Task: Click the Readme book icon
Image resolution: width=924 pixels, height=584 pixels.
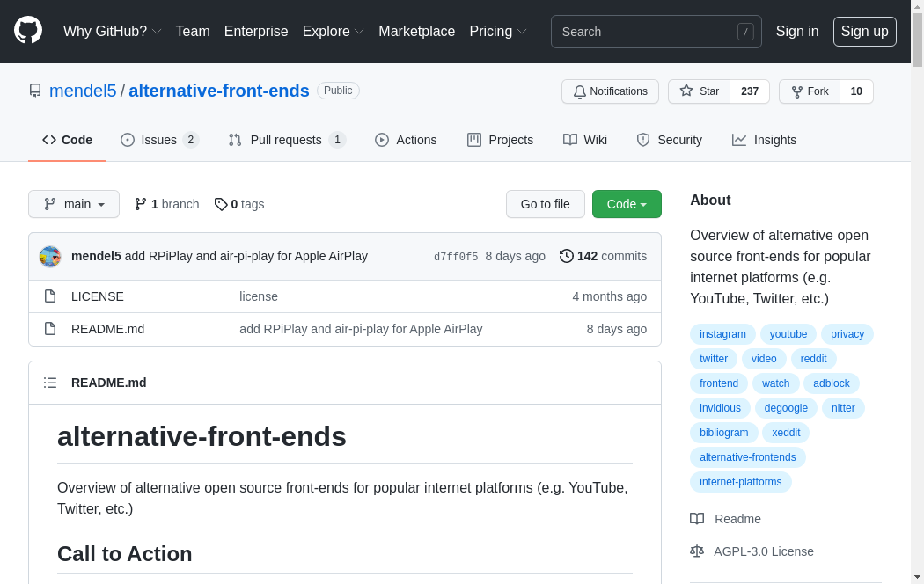Action: [x=697, y=519]
